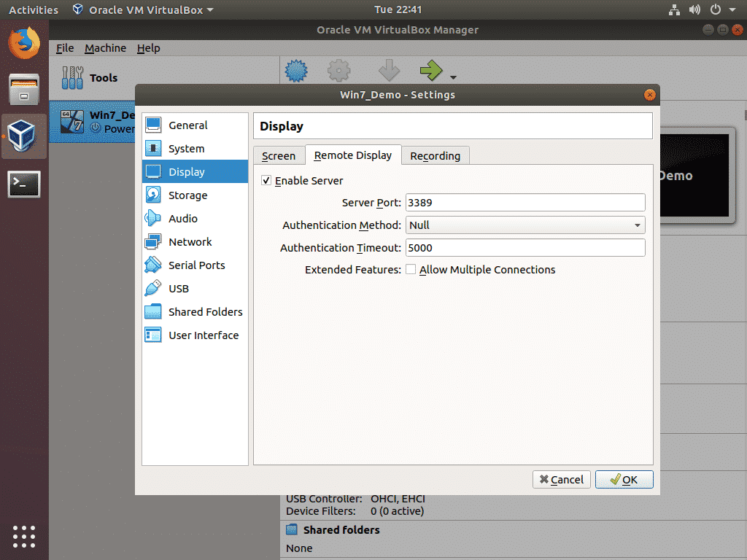The image size is (747, 560).
Task: Open USB settings icon
Action: [154, 289]
